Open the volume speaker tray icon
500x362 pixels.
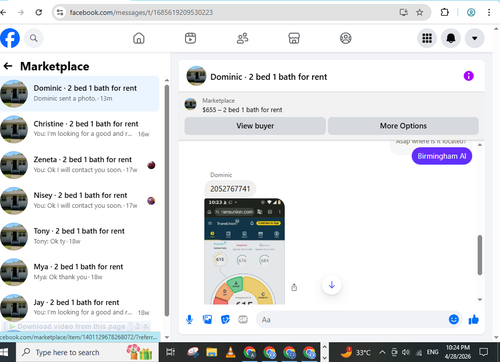coord(406,352)
